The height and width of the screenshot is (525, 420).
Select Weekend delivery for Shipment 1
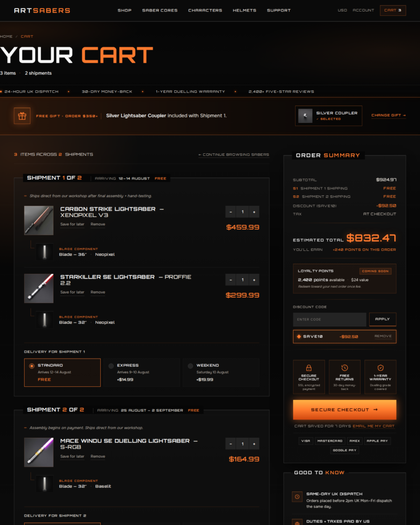[221, 373]
